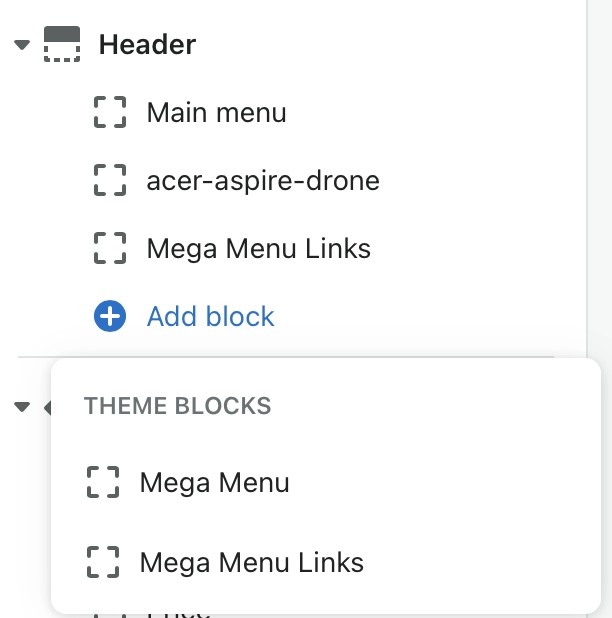Open the acer-aspire-drone block

263,181
